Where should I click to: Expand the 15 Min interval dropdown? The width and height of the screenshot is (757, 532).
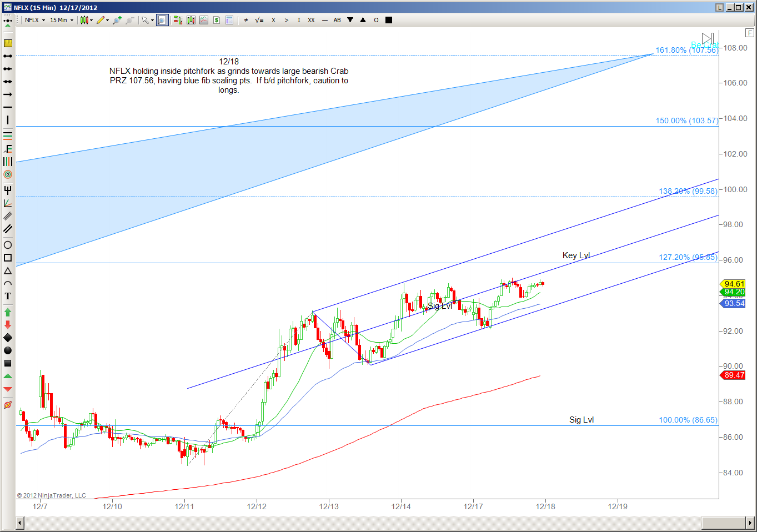click(x=62, y=20)
